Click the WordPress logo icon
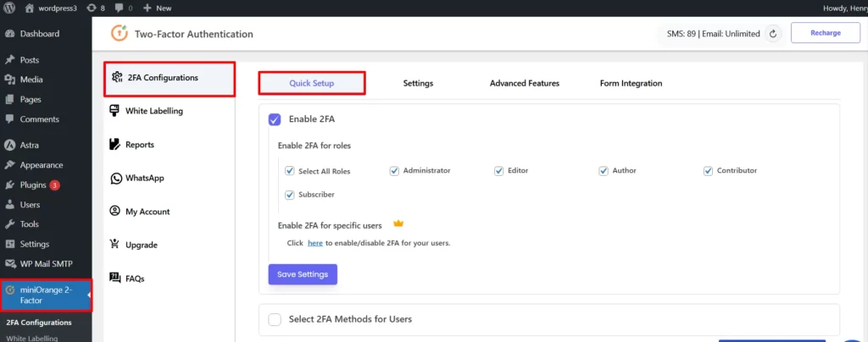 (10, 8)
